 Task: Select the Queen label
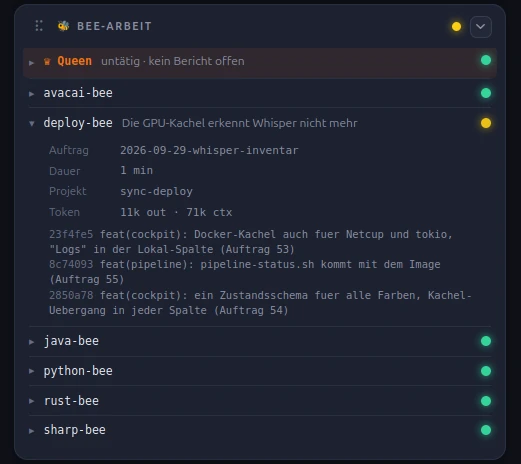[74, 61]
